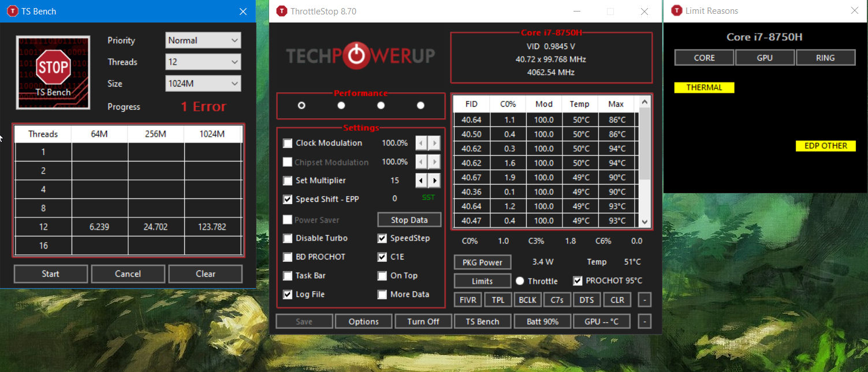The height and width of the screenshot is (372, 868).
Task: Enable the Clock Modulation checkbox
Action: 288,143
